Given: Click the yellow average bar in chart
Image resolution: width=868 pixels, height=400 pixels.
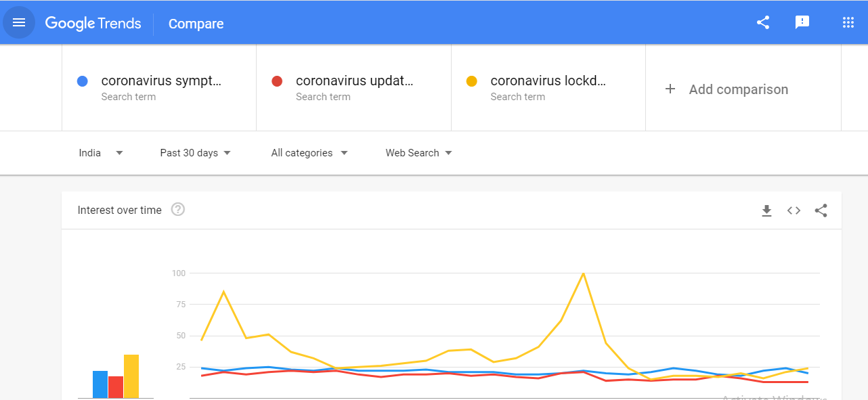Looking at the screenshot, I should click(131, 376).
